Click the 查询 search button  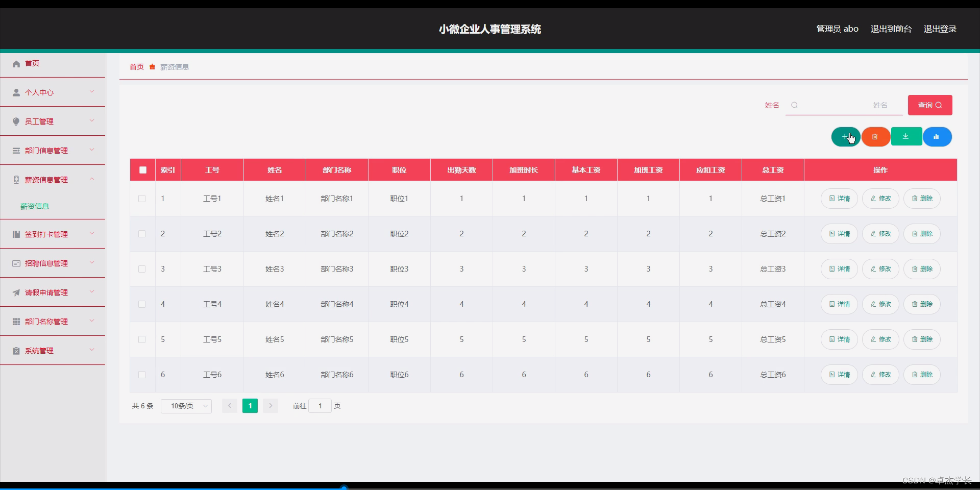point(929,105)
